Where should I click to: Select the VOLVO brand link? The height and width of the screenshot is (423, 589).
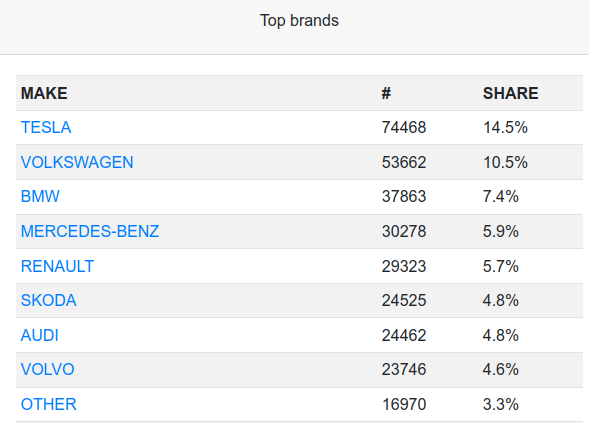point(47,370)
